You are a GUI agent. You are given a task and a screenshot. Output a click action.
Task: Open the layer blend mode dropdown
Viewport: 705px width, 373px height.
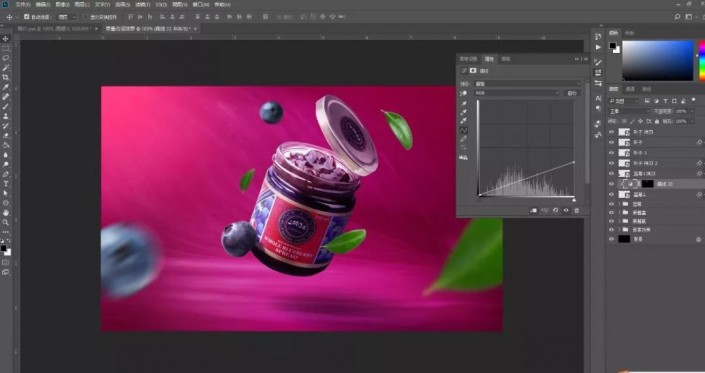point(629,111)
